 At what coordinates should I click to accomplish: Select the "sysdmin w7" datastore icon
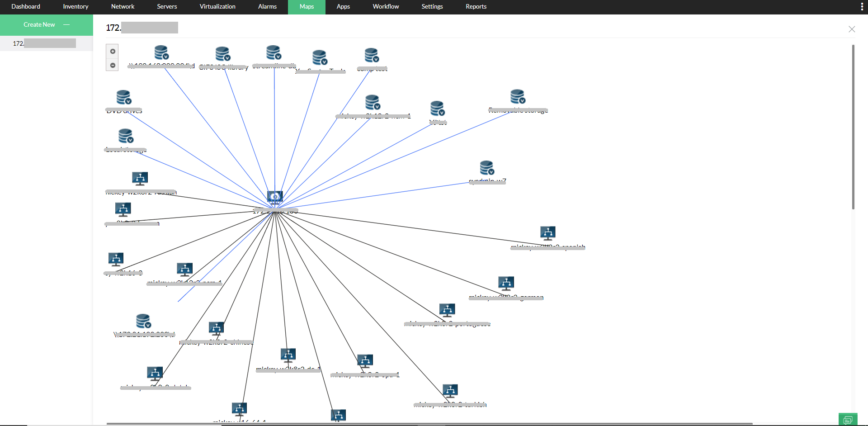point(487,167)
